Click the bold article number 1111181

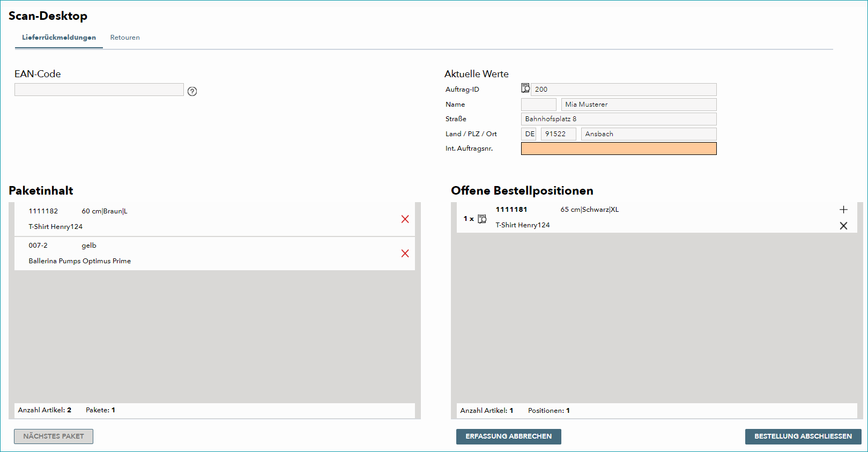511,210
